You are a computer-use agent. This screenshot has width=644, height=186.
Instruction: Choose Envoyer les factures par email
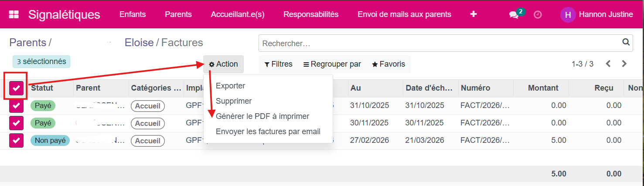click(268, 132)
